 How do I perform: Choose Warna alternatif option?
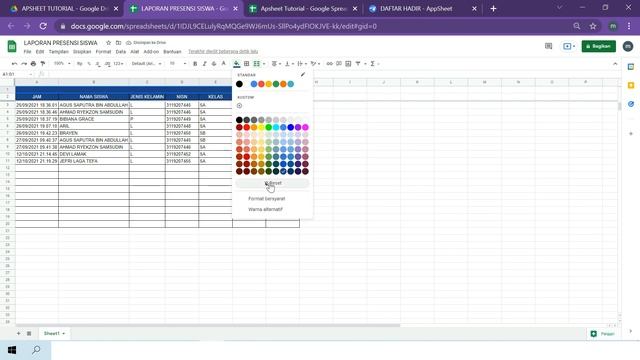265,209
